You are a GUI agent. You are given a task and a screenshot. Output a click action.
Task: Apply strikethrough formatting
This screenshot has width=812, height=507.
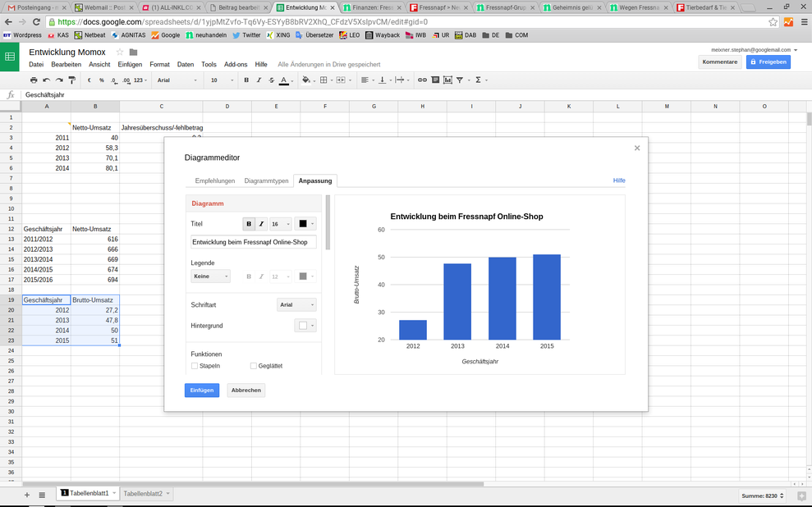(x=272, y=80)
